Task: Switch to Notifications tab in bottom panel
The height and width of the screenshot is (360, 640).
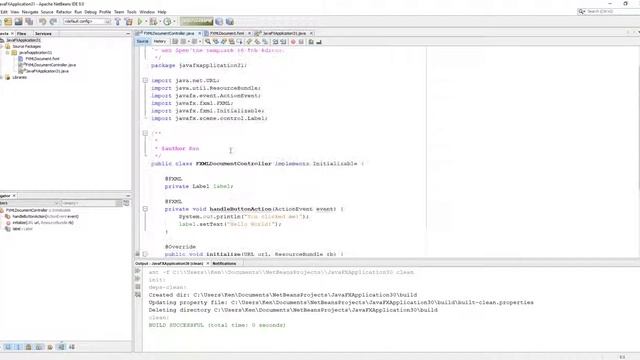Action: 224,264
